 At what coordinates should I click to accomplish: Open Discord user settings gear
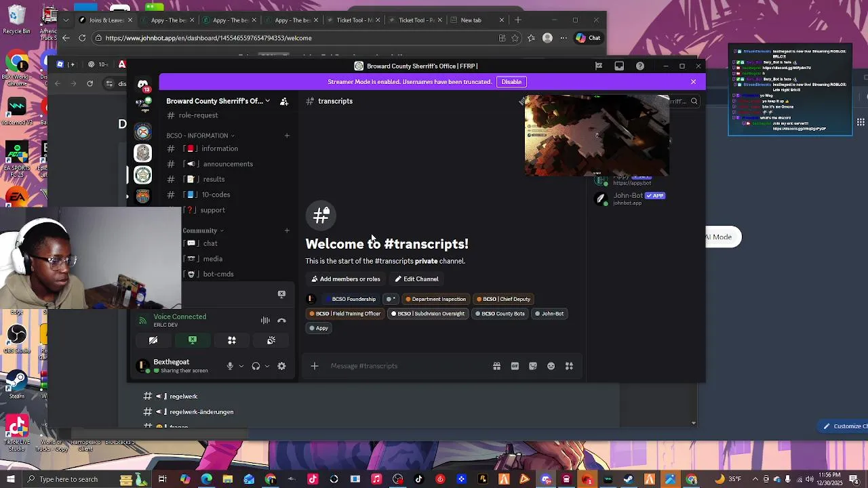pos(281,366)
